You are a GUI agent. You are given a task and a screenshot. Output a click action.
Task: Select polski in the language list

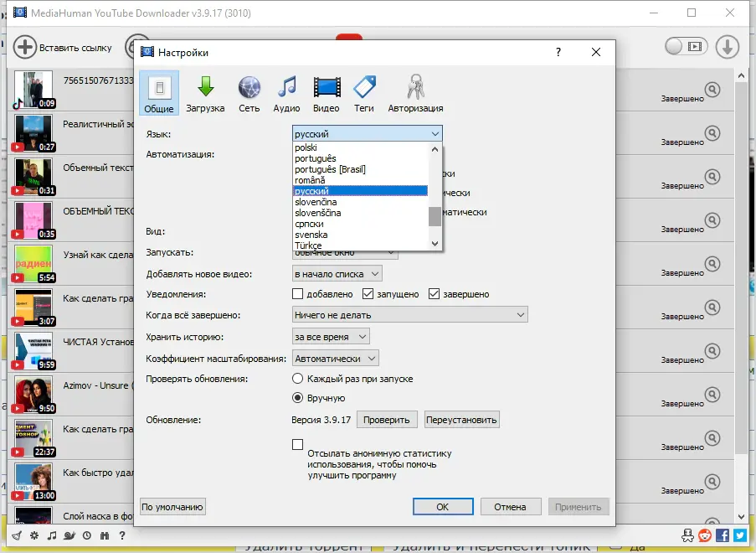(x=361, y=147)
